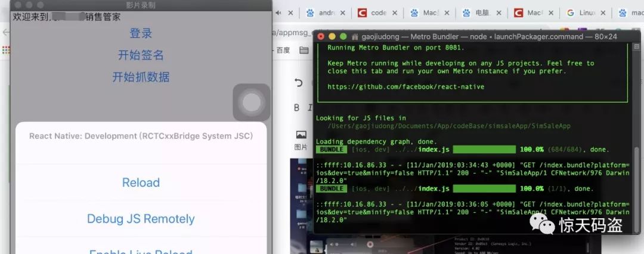This screenshot has width=644, height=254.
Task: Click the 影片录制 window title bar text
Action: (x=141, y=5)
